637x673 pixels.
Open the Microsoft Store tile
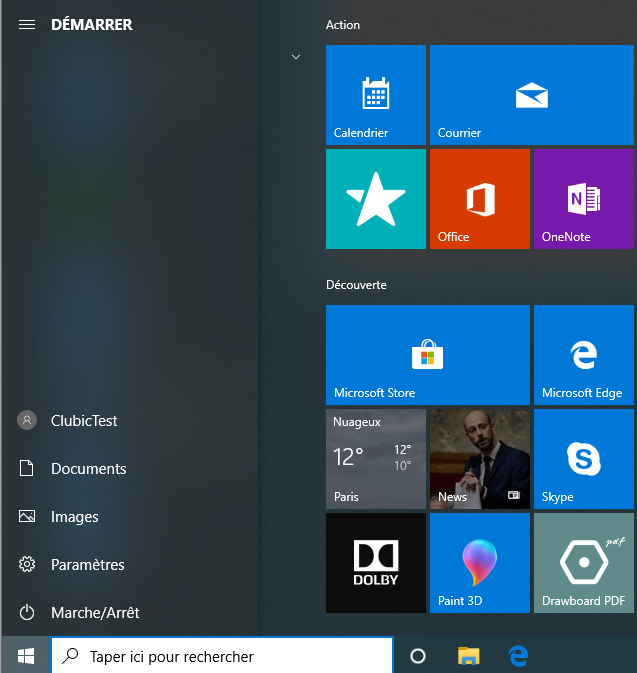[428, 355]
